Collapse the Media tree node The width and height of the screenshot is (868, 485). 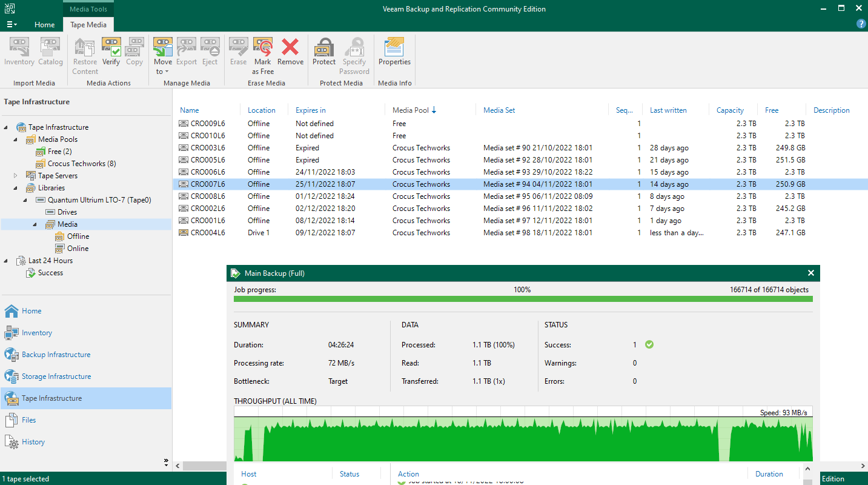[x=35, y=224]
